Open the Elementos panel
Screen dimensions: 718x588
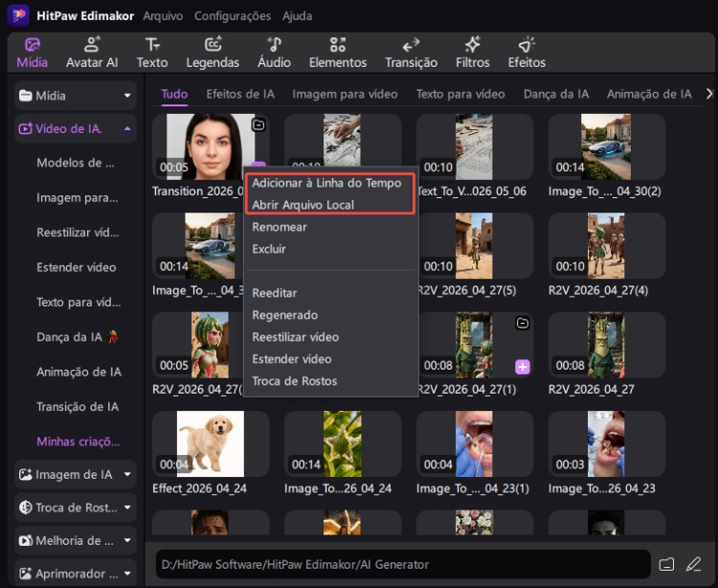pos(338,53)
